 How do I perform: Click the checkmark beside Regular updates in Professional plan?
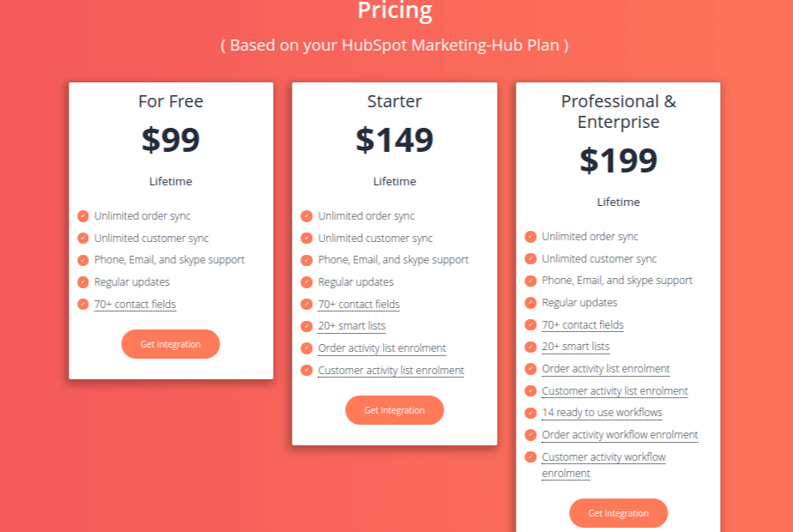click(x=530, y=303)
